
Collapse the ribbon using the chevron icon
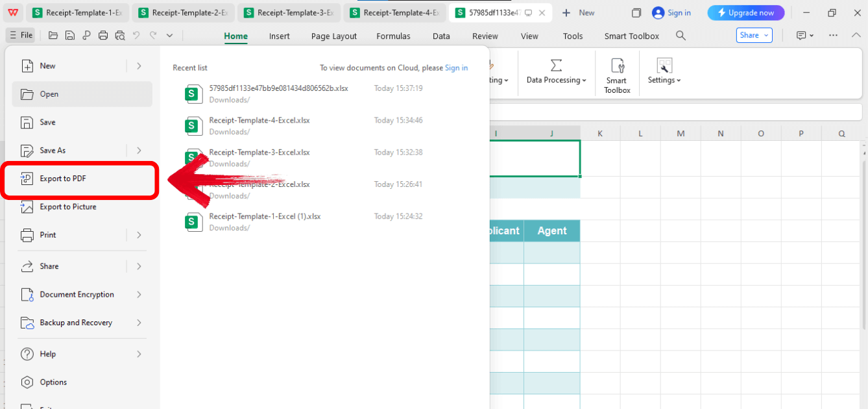pos(856,35)
